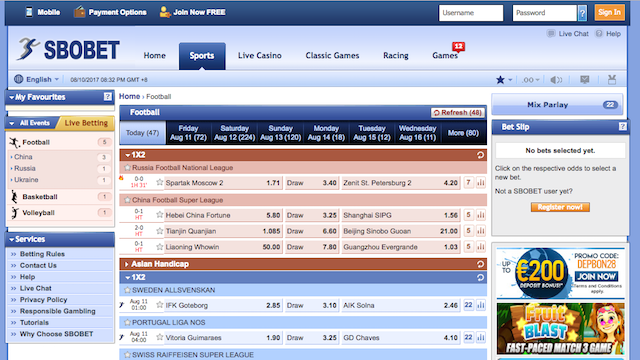The image size is (640, 360).
Task: Favourite the Tianjin Quanjian match star
Action: 160,231
